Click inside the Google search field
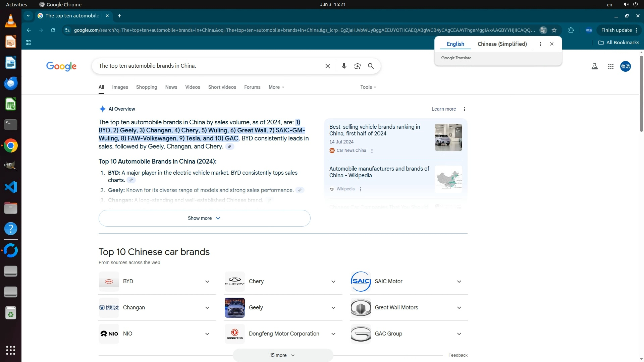The image size is (644, 362). pyautogui.click(x=208, y=66)
